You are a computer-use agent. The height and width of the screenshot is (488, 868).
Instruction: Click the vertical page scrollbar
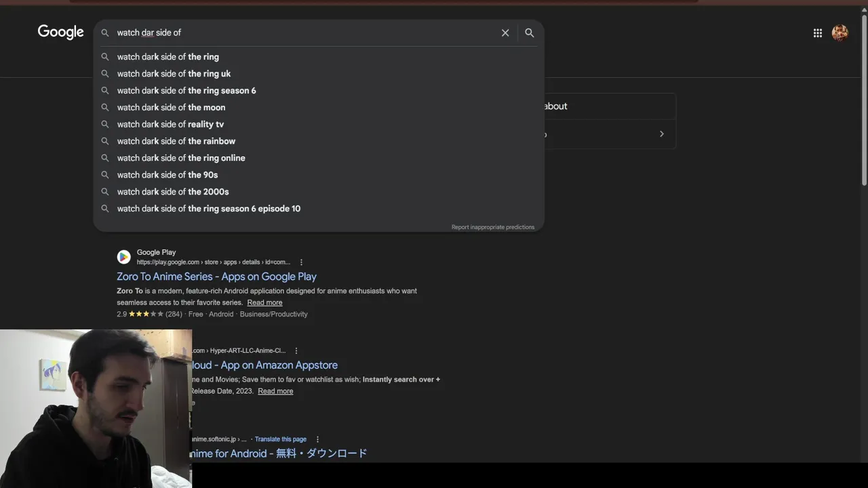tap(864, 100)
